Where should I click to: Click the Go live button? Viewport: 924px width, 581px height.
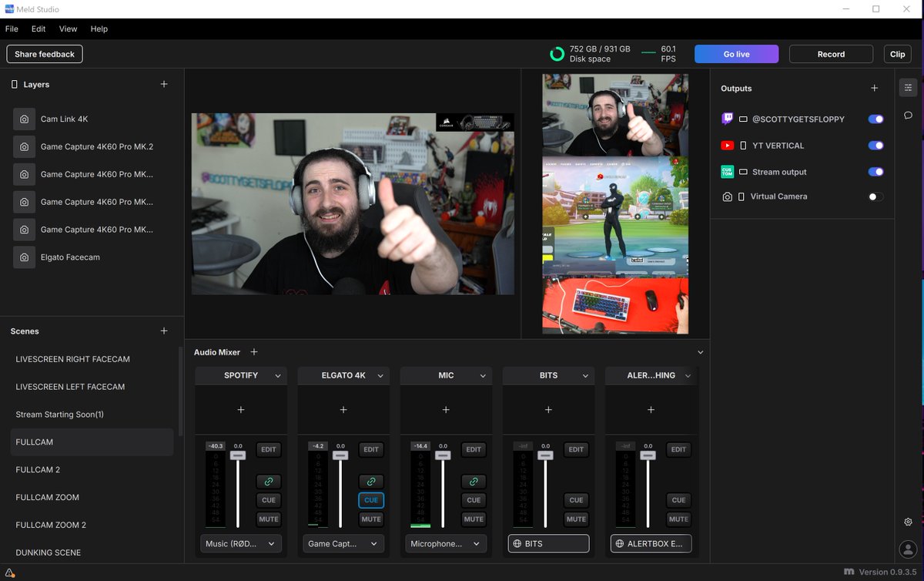736,54
